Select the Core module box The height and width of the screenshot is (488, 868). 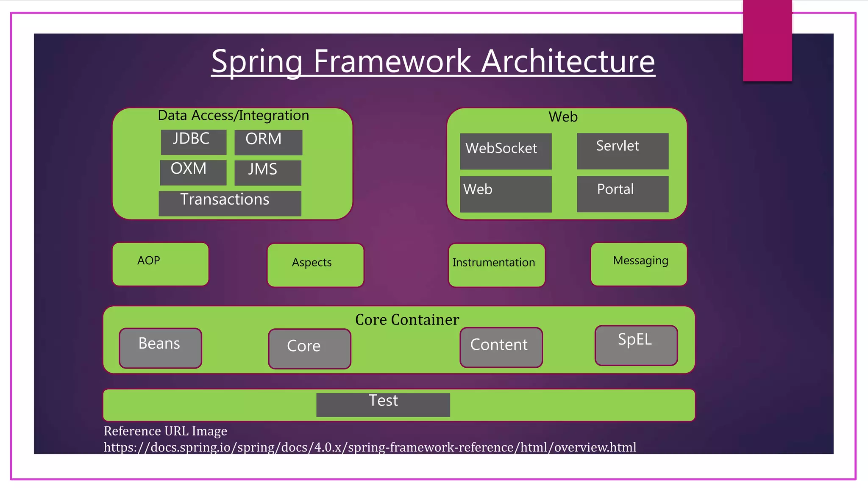309,349
